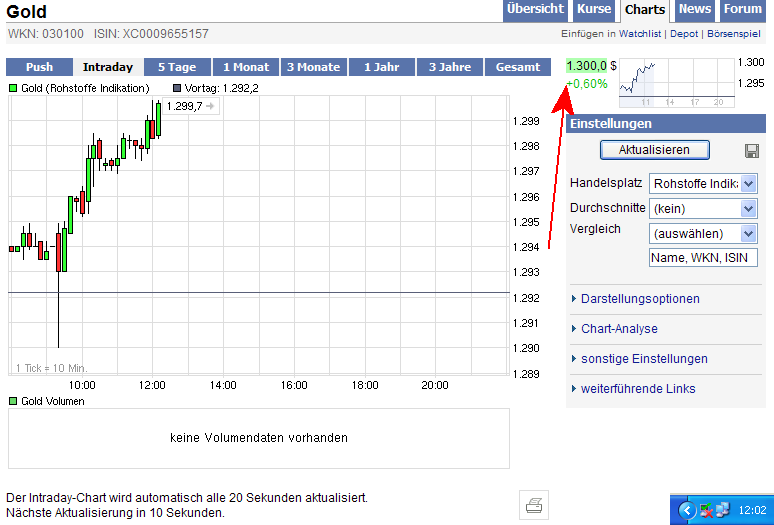Viewport: 774px width, 525px height.
Task: Add Gold to Watchlist link
Action: tap(640, 34)
